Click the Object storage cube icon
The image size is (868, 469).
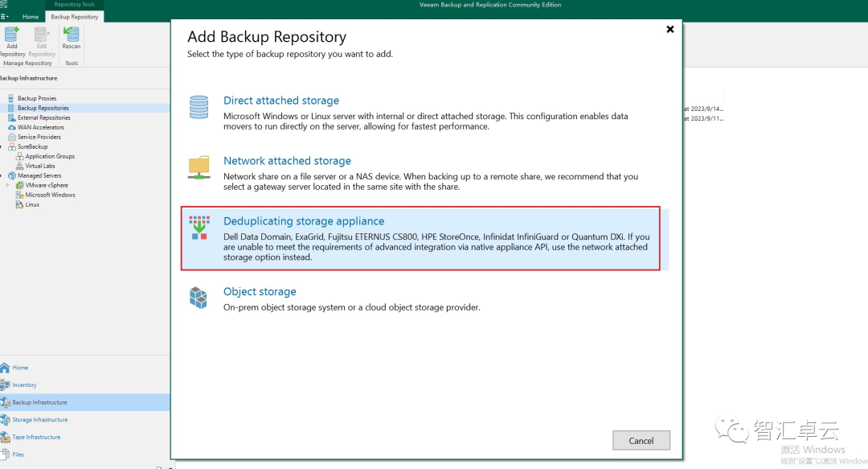(199, 298)
